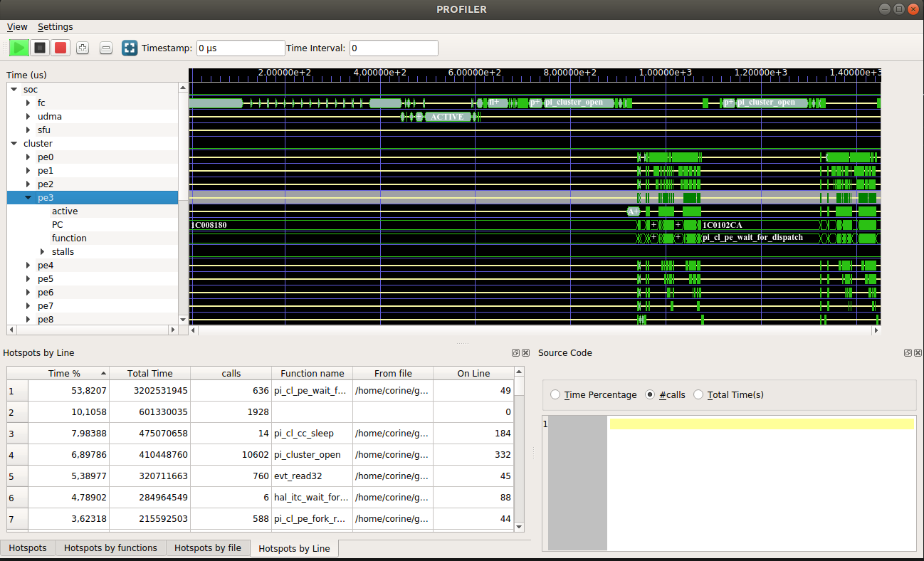Click the zoom out minus icon
Screen dimensions: 924x561
pyautogui.click(x=106, y=48)
